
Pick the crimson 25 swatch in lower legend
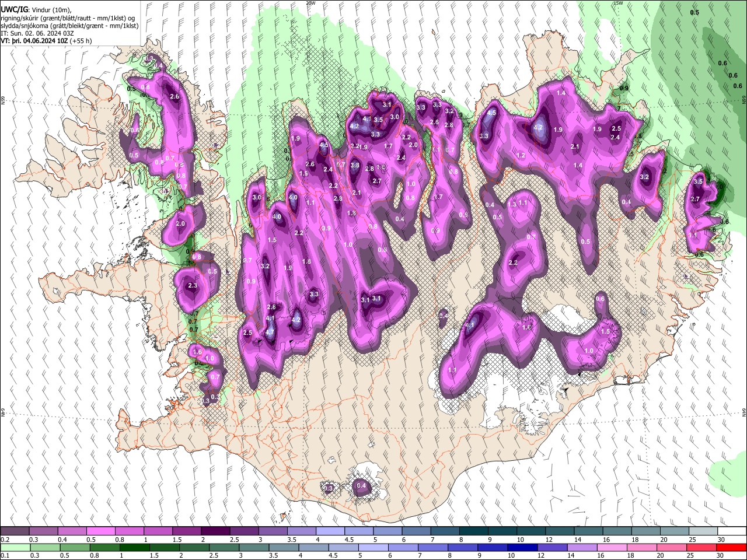click(703, 547)
